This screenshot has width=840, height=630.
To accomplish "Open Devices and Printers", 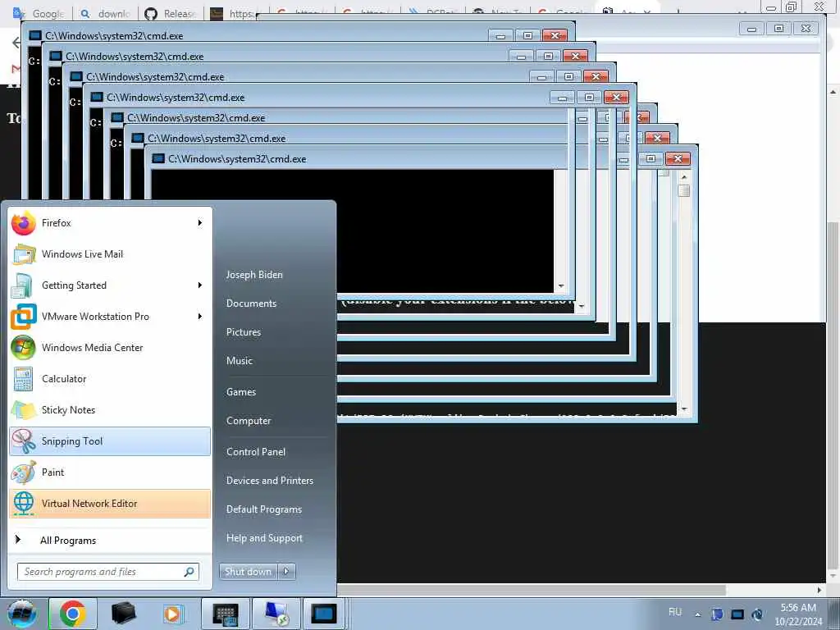I will (269, 481).
